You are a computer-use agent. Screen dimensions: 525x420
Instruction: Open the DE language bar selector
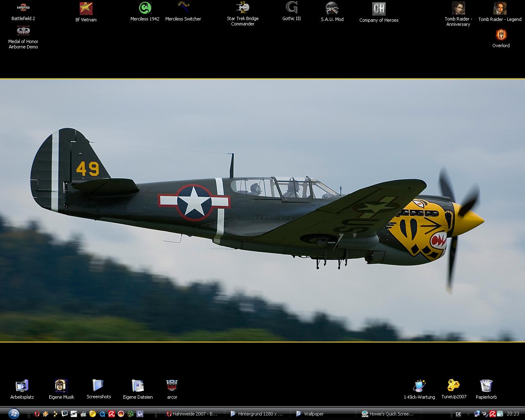(x=458, y=414)
